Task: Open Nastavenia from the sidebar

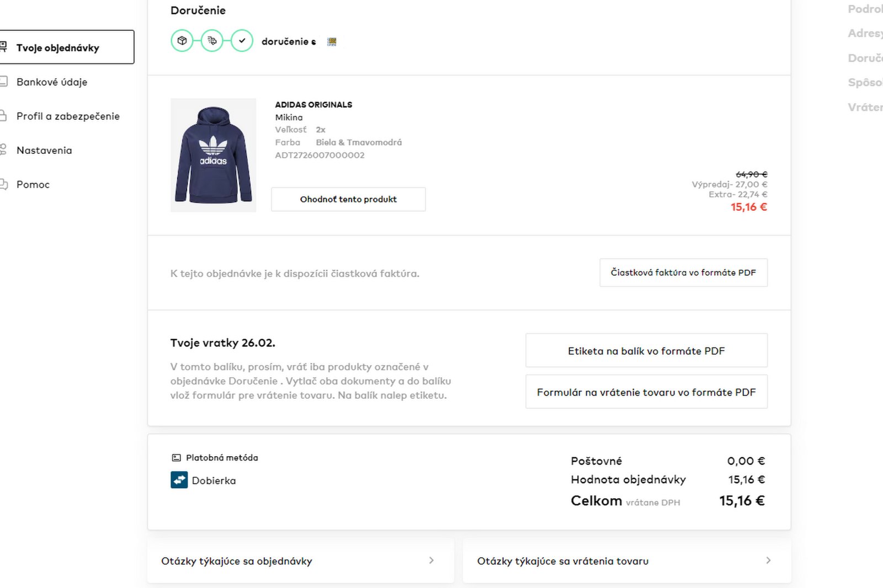Action: tap(44, 150)
